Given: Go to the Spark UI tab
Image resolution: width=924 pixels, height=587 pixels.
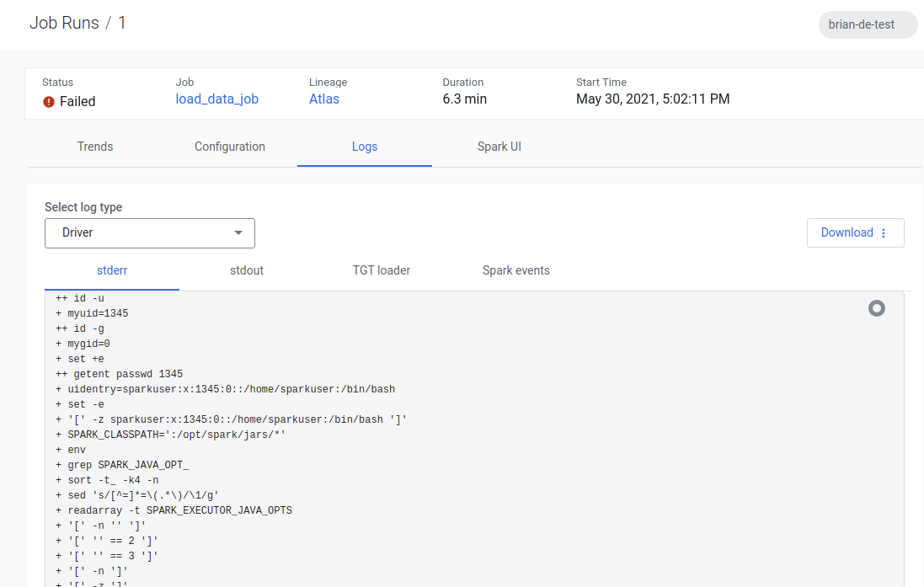Looking at the screenshot, I should [x=499, y=147].
